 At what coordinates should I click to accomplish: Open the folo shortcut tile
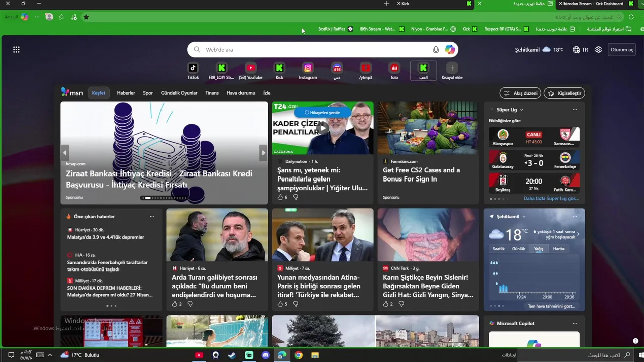coord(394,71)
